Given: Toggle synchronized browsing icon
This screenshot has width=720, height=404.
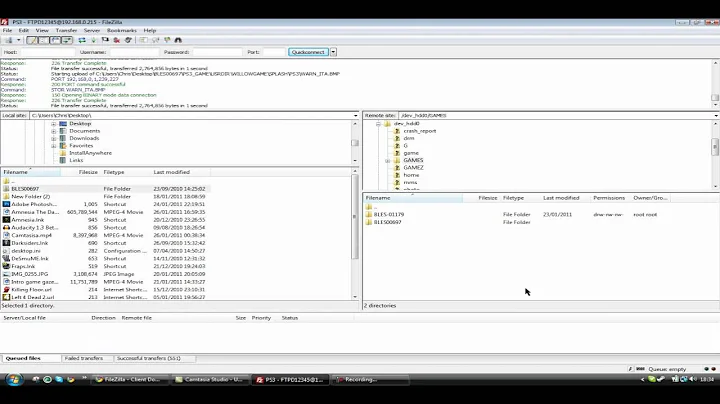Looking at the screenshot, I should tap(167, 40).
